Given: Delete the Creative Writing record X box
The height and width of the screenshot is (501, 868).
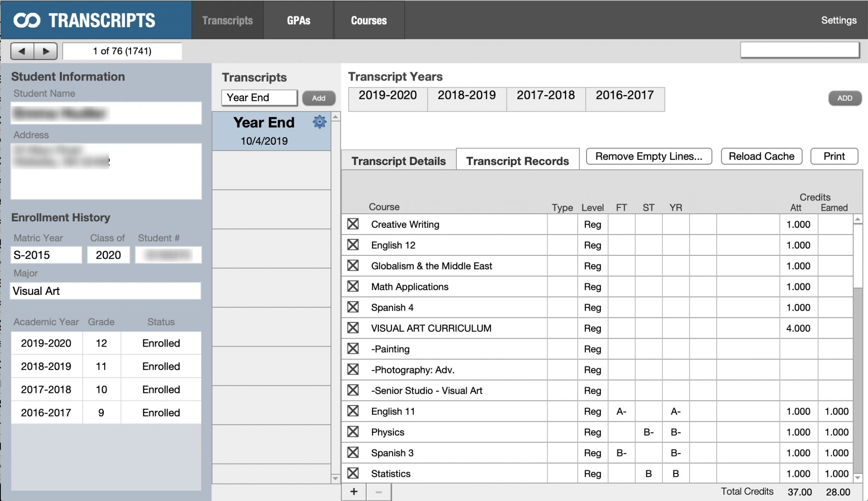Looking at the screenshot, I should pos(353,224).
